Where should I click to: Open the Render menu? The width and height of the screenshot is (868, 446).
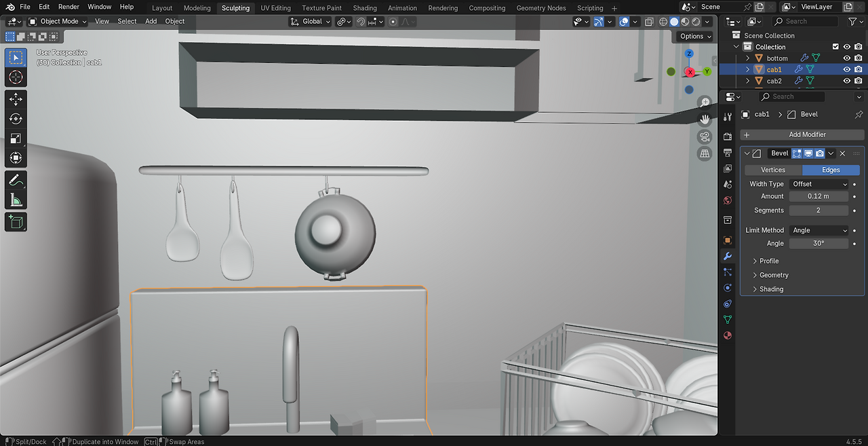click(x=68, y=7)
